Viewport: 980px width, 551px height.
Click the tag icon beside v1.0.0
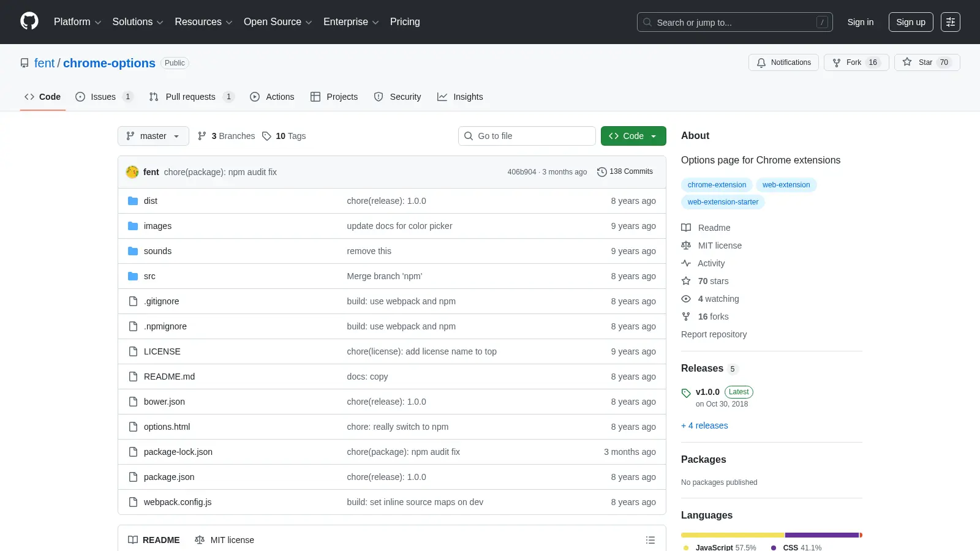click(x=686, y=393)
